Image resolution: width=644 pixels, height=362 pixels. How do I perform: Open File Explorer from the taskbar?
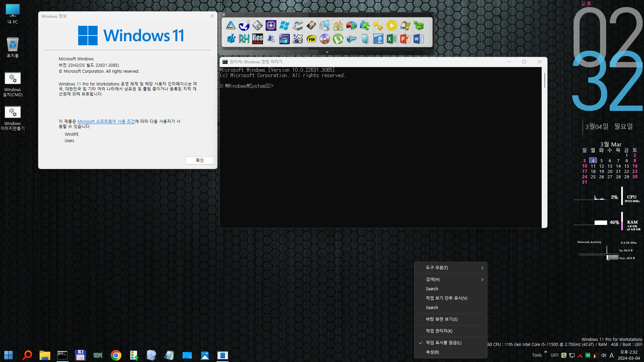click(x=45, y=355)
